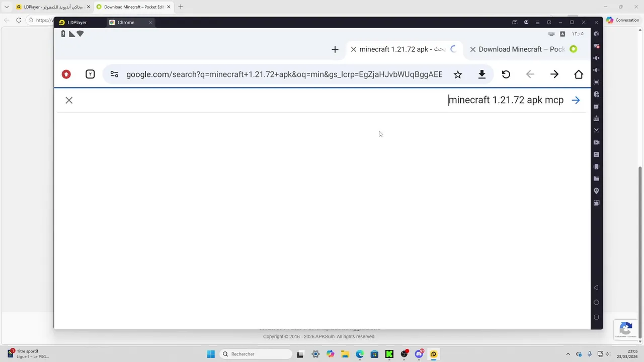This screenshot has height=362, width=644.
Task: Open keyboard mapping icon in LDPlayer sidebar
Action: click(x=596, y=46)
